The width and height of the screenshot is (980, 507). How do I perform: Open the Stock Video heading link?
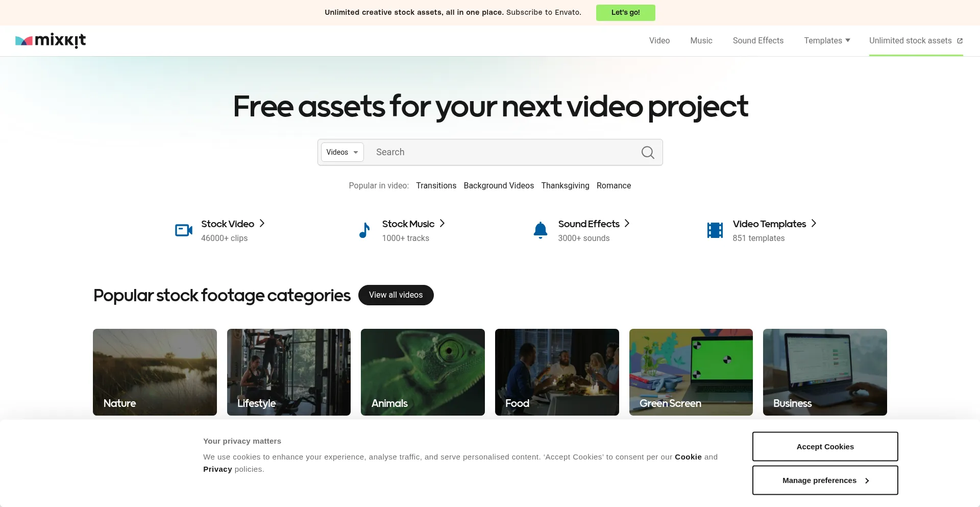pyautogui.click(x=228, y=224)
